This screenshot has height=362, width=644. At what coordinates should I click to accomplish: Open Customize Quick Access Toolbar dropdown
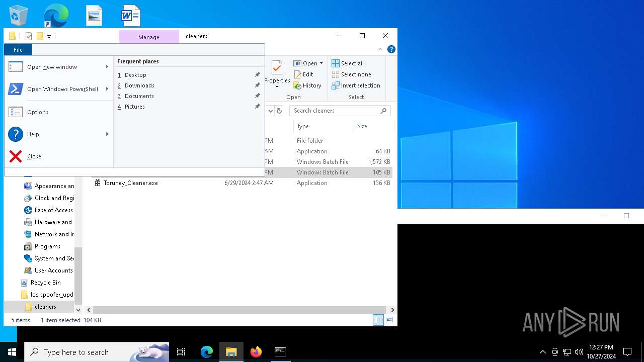coord(49,37)
